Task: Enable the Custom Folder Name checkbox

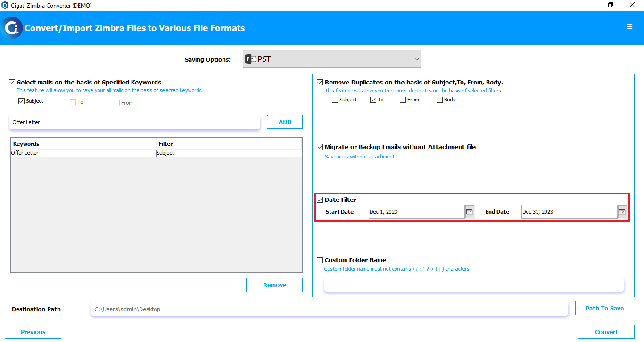Action: (320, 260)
